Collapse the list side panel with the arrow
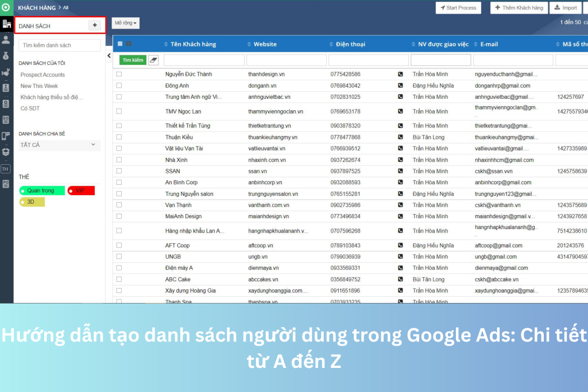This screenshot has height=392, width=588. 109,56
